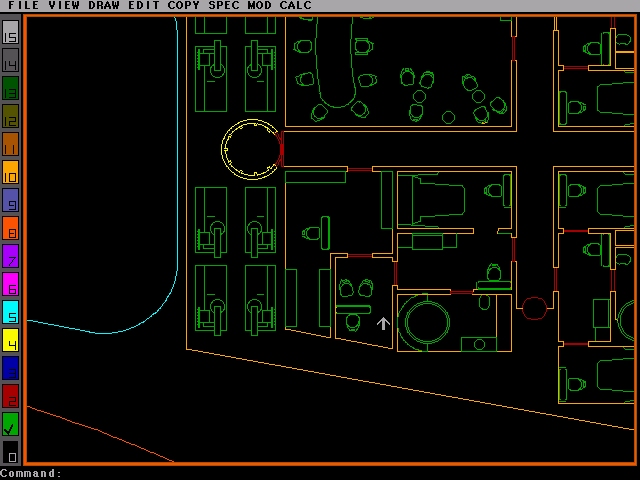
Task: Click the checked green color 1 swatch
Action: pos(10,425)
